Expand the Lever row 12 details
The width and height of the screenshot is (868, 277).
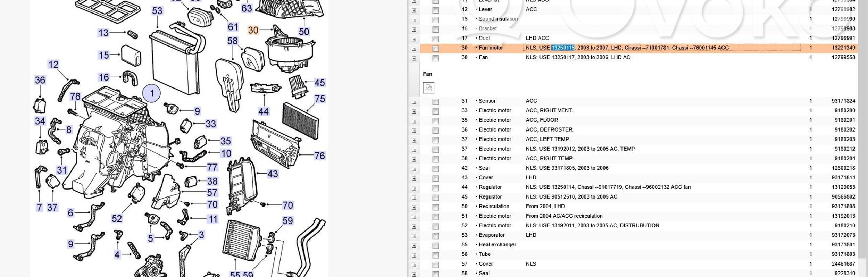click(414, 10)
